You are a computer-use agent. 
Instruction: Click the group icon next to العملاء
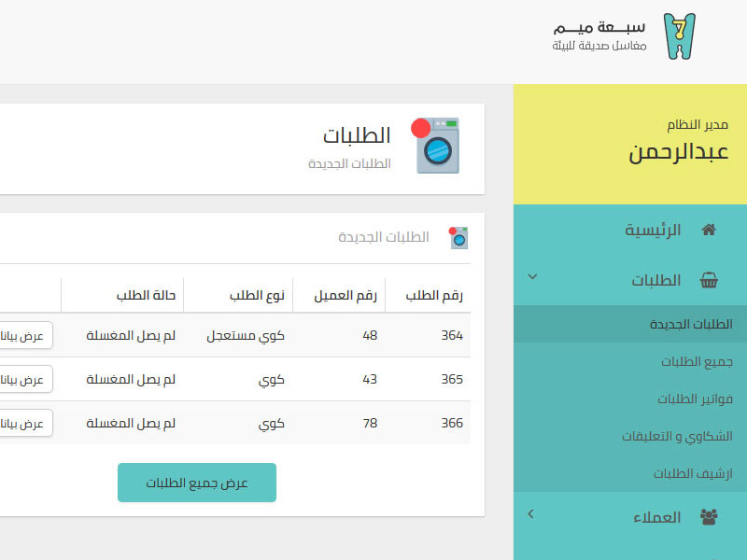point(709,517)
